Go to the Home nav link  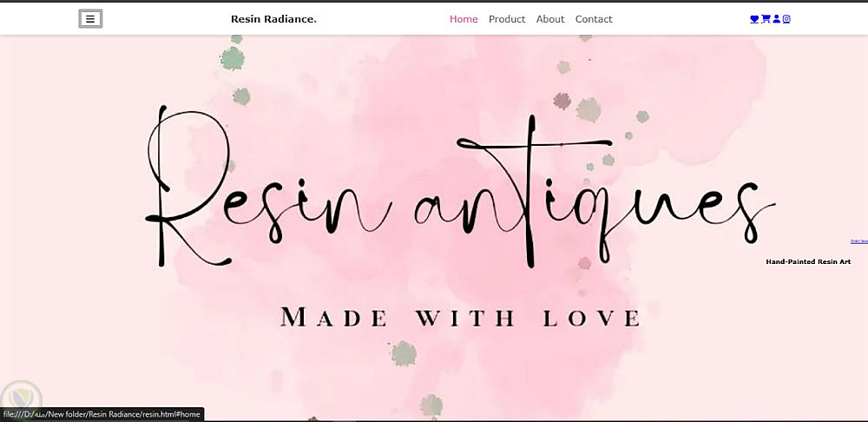464,19
